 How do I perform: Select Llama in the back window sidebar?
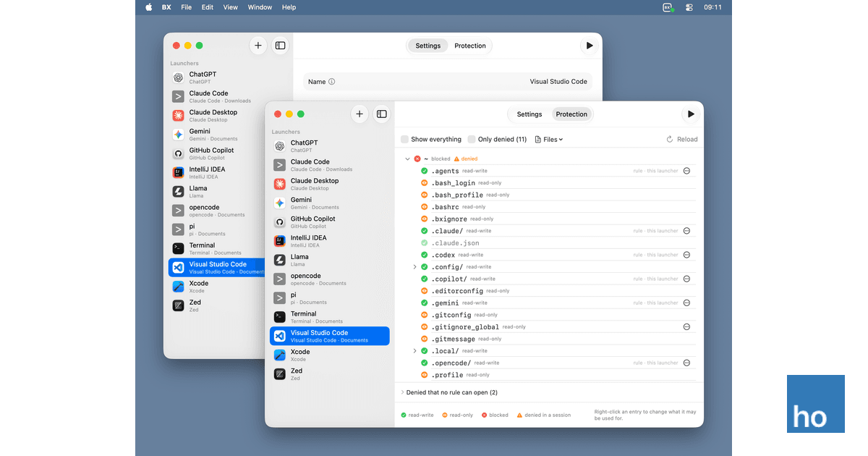217,191
